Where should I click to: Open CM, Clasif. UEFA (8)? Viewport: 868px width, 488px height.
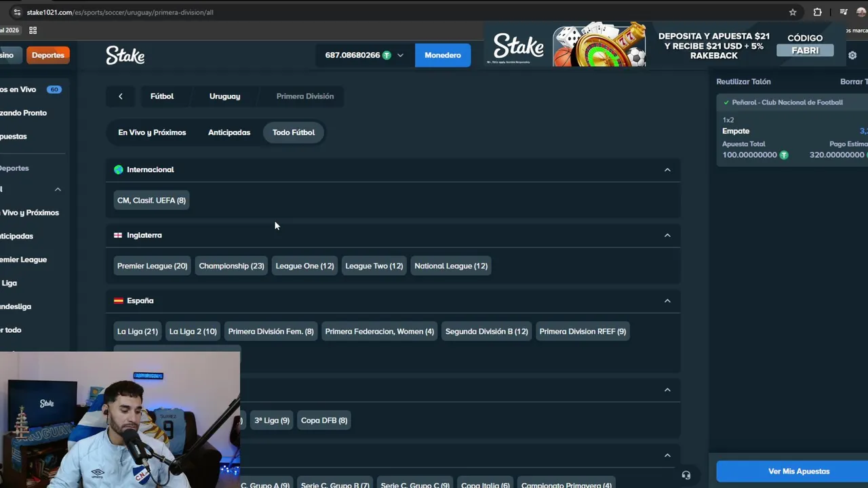click(151, 200)
